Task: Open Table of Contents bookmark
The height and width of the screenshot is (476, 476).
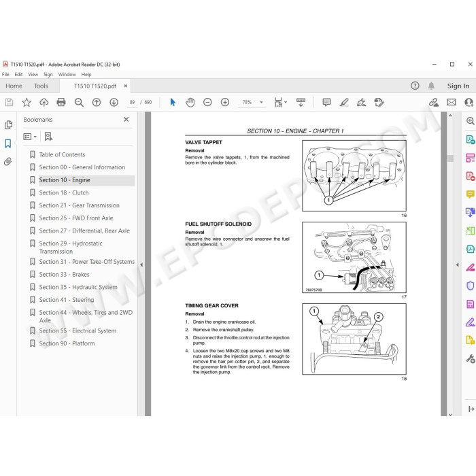Action: (x=62, y=154)
